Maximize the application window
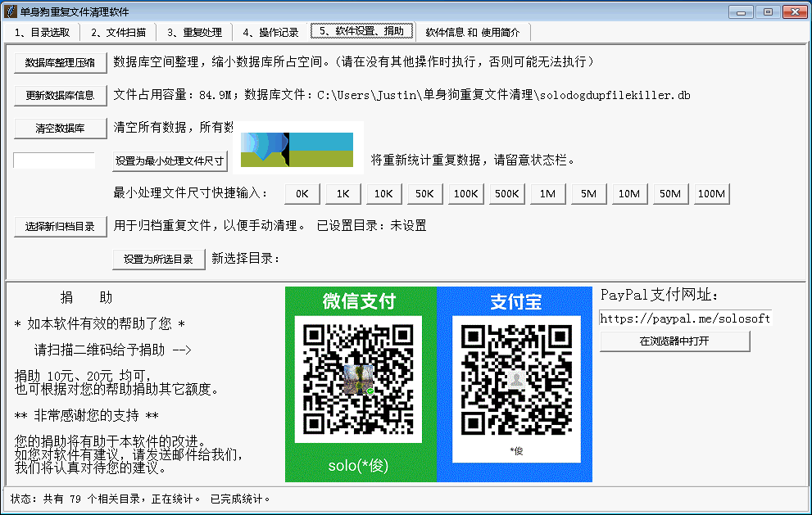 [x=768, y=12]
